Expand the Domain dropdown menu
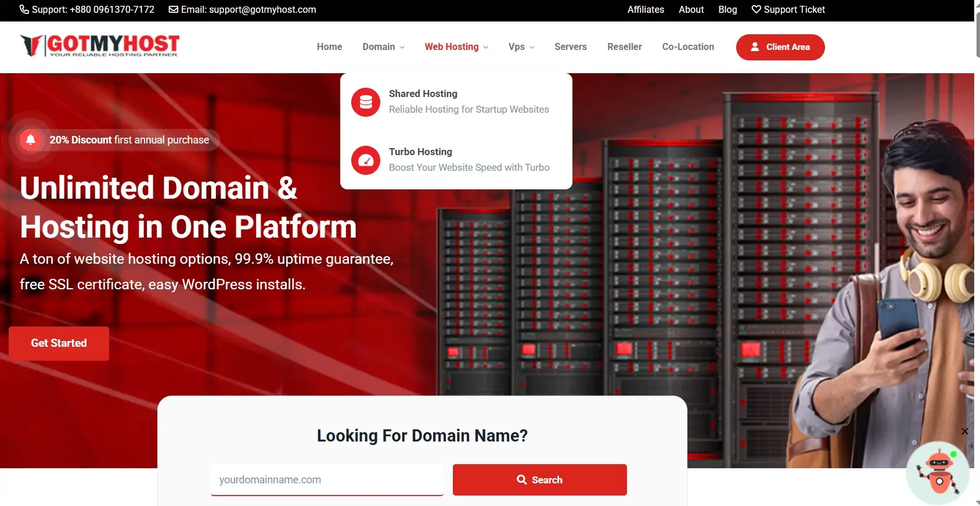 point(383,47)
